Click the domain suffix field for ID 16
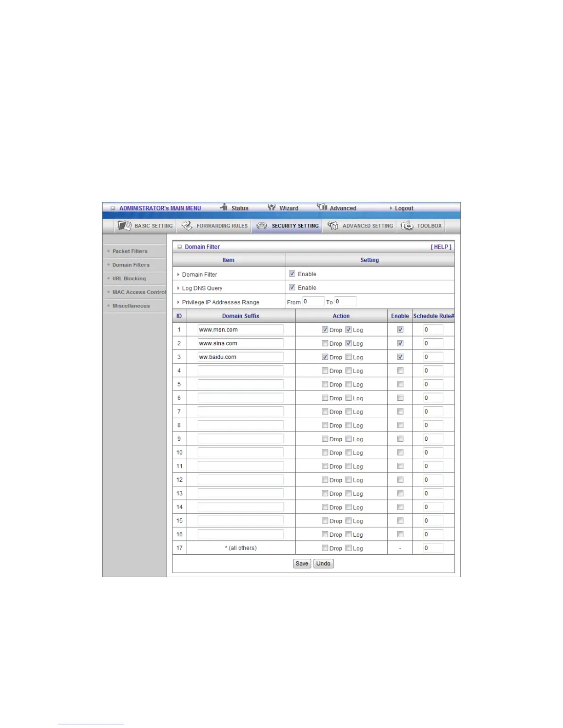Viewport: 563px width, 728px height. point(241,534)
